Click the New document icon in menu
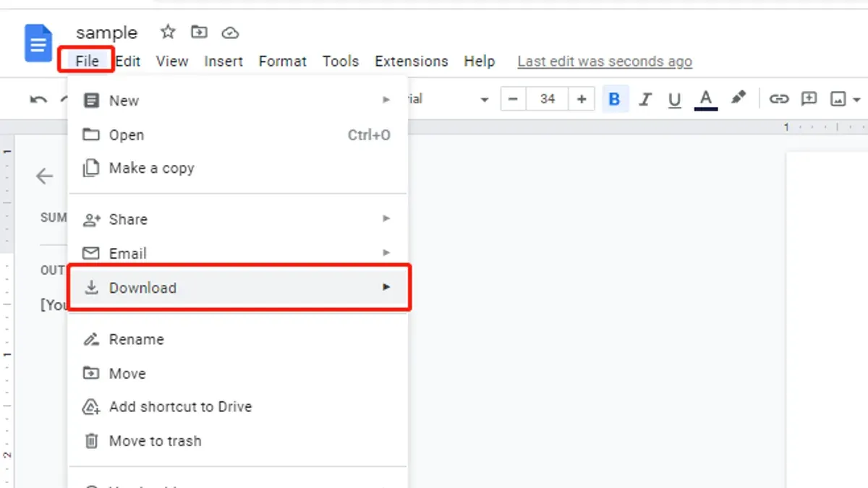This screenshot has width=868, height=488. (91, 100)
